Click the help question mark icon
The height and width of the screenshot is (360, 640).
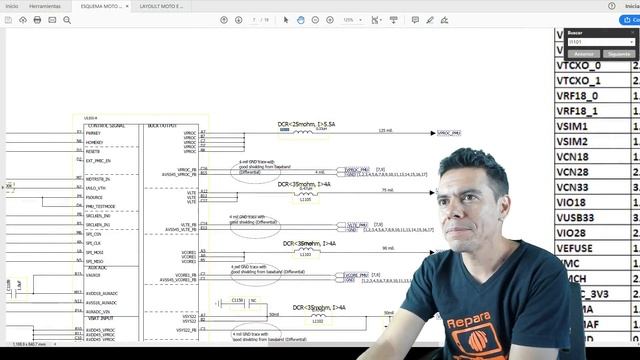click(611, 6)
